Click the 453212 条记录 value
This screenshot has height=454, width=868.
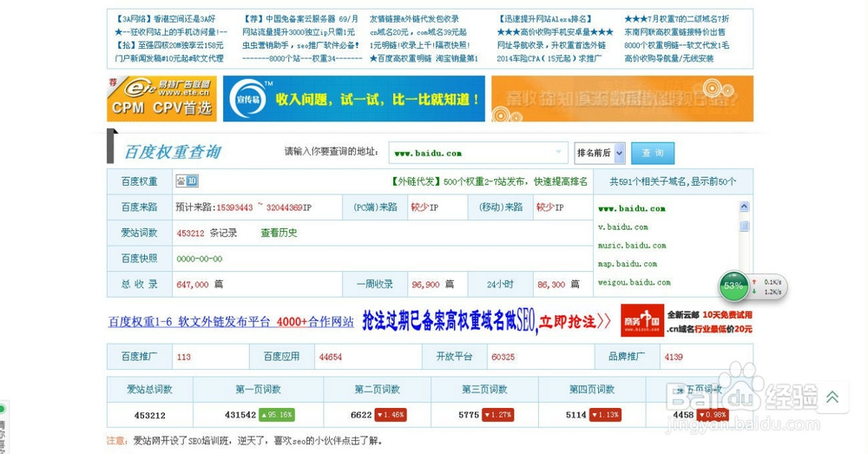point(207,234)
